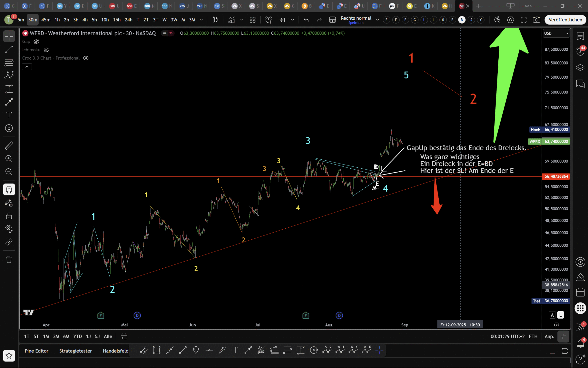
Task: Toggle magnet mode in left toolbar
Action: pyautogui.click(x=9, y=189)
